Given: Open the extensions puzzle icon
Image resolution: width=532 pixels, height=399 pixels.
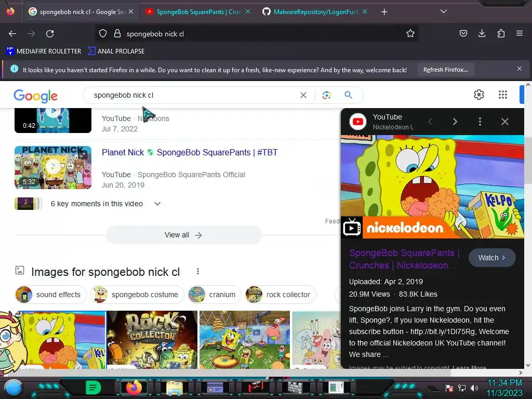Looking at the screenshot, I should (x=501, y=33).
